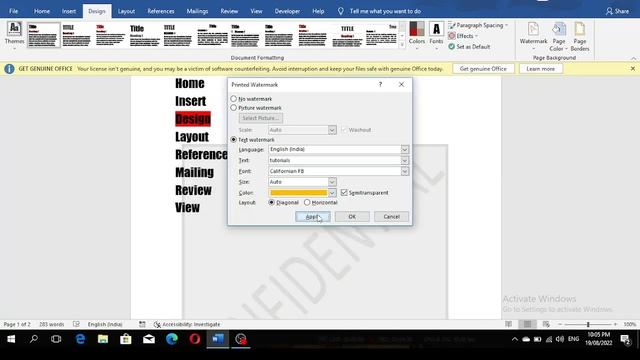Dismiss the genuine Office notification bar

633,69
